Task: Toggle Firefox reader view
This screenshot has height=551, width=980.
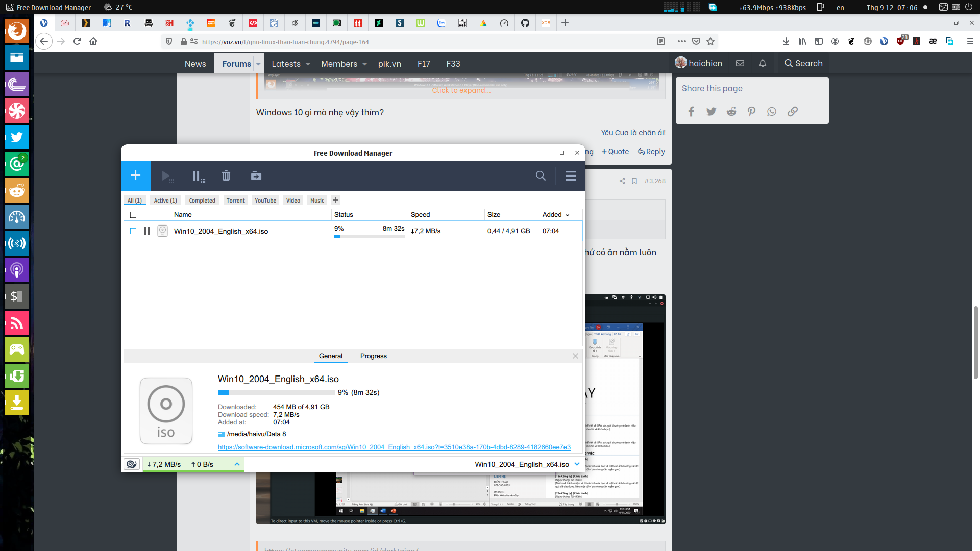Action: [661, 42]
